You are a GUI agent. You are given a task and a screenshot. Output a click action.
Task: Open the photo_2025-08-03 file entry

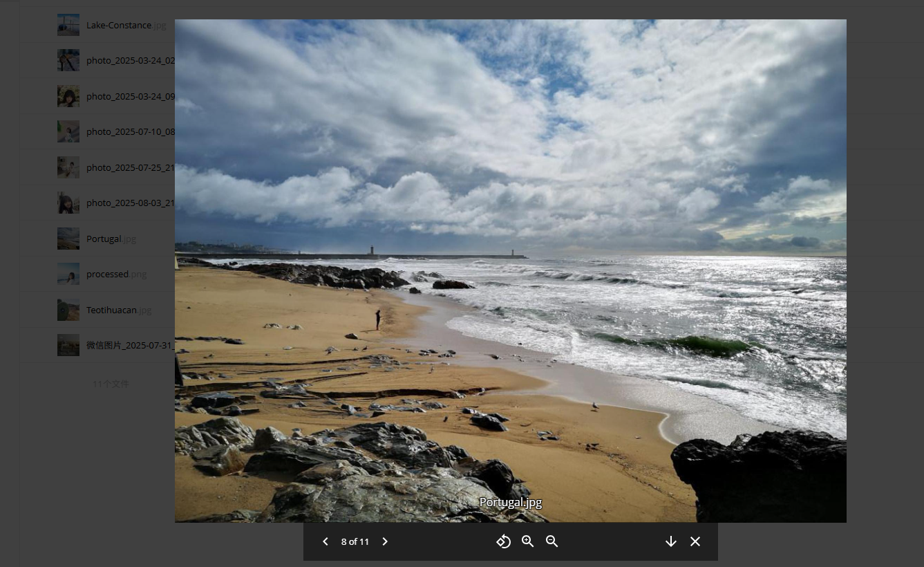pos(131,203)
